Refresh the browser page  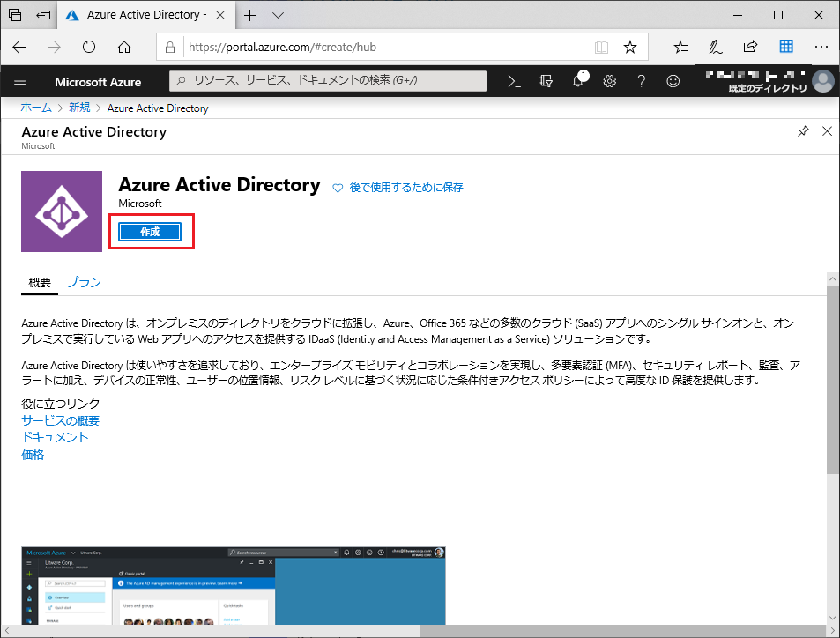(x=89, y=47)
